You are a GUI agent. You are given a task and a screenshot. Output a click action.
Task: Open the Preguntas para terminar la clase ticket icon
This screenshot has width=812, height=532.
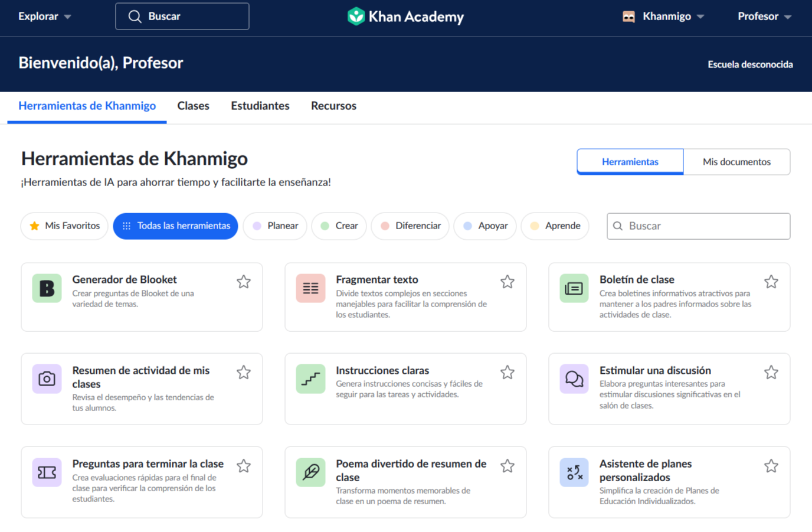tap(47, 472)
